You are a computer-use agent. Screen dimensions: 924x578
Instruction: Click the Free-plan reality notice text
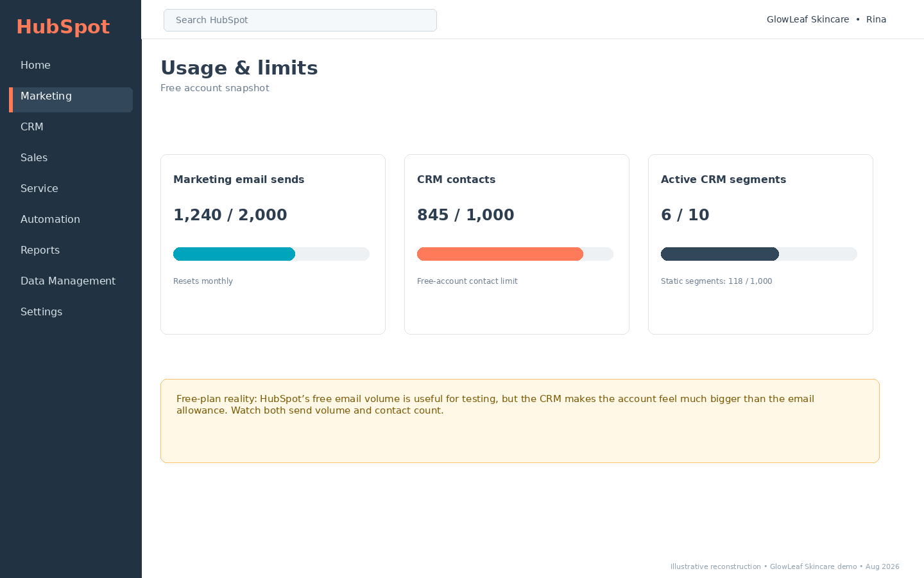[x=495, y=405]
